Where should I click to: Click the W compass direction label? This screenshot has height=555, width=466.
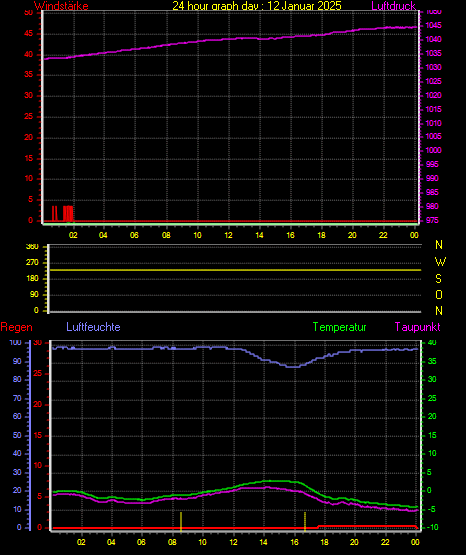[x=440, y=262]
